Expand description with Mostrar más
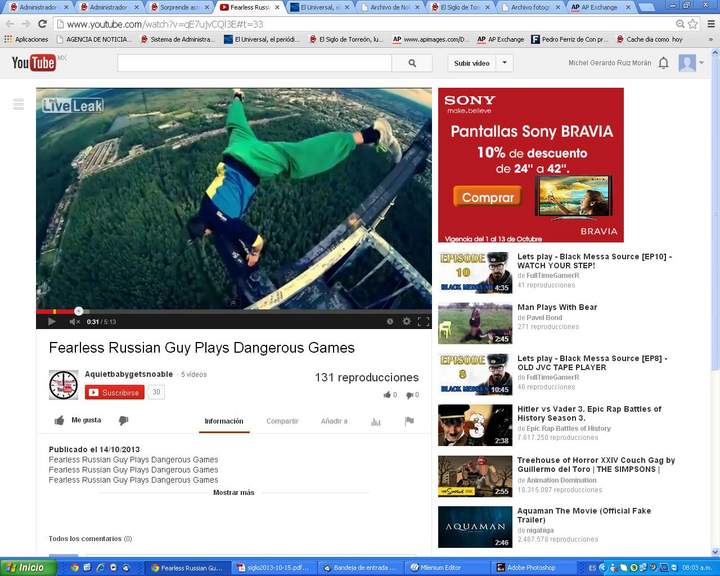 [233, 493]
